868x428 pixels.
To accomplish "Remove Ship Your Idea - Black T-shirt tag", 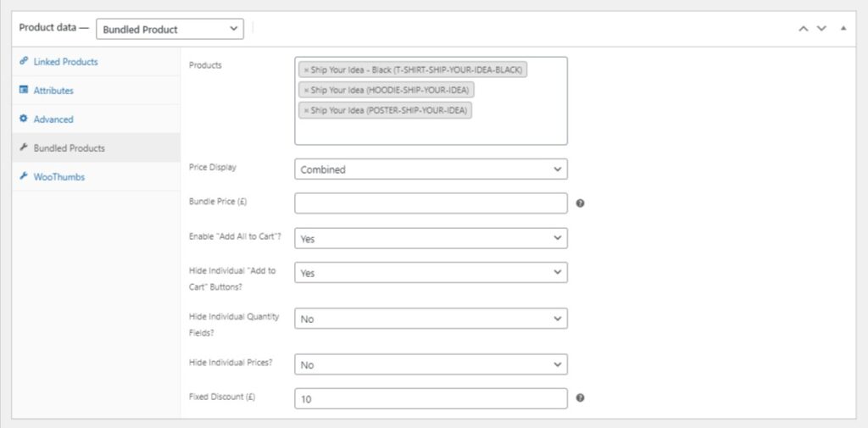I will point(306,70).
